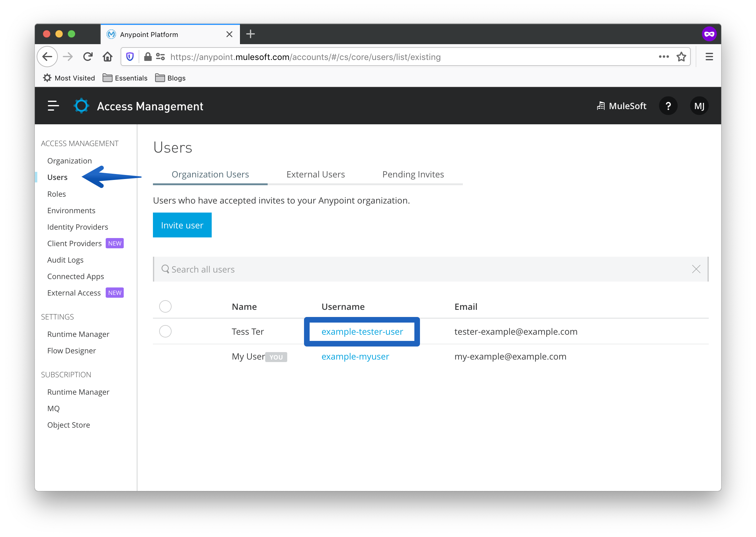Select Users in the sidebar
The height and width of the screenshot is (537, 756).
(57, 177)
